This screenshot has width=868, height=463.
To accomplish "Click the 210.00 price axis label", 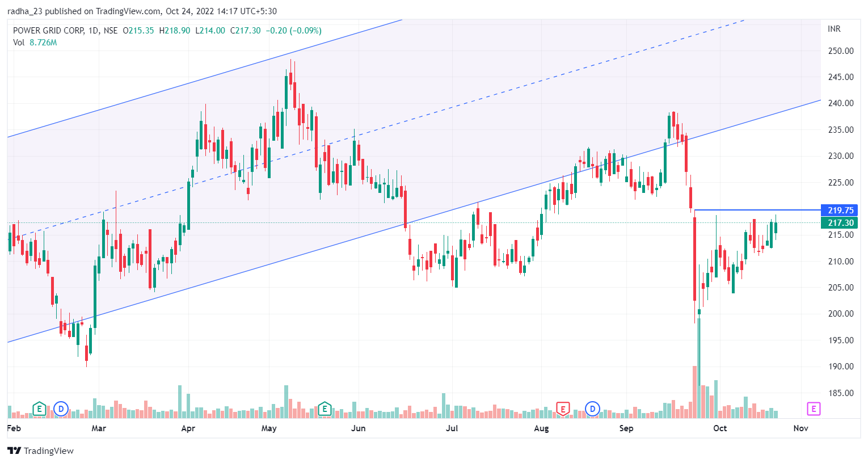I will pyautogui.click(x=841, y=262).
